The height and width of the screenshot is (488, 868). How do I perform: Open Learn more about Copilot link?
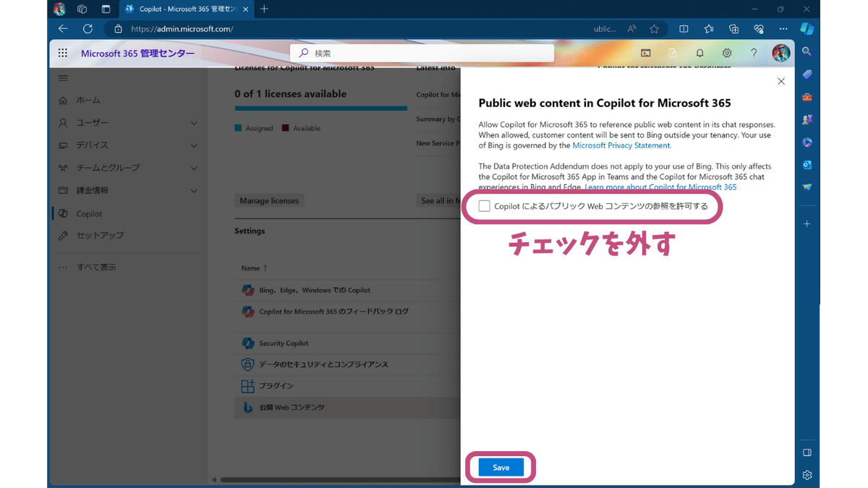coord(660,187)
